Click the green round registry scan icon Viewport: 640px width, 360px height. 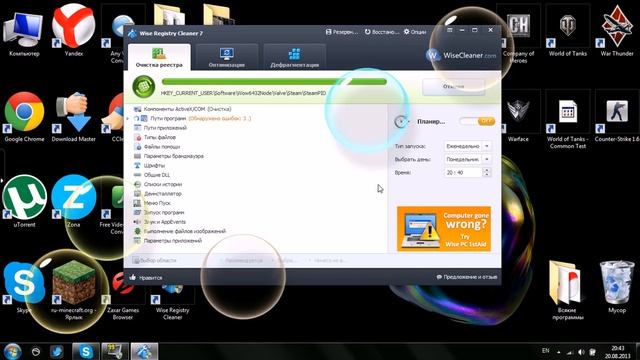pos(144,87)
